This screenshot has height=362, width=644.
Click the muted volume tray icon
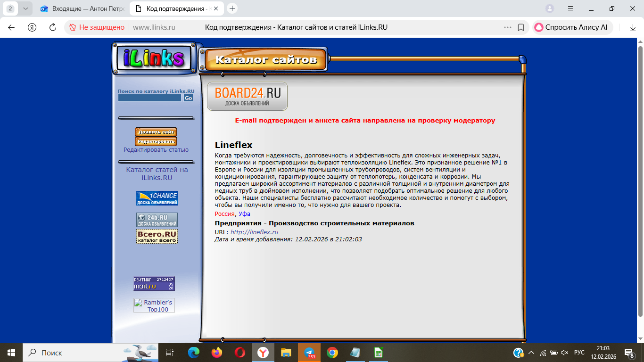pyautogui.click(x=565, y=353)
